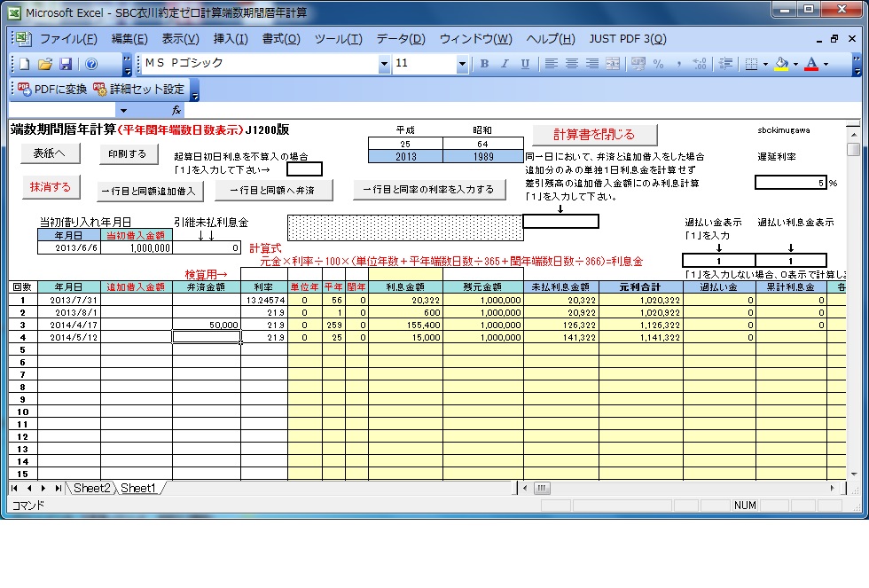Toggle underline formatting

(526, 64)
